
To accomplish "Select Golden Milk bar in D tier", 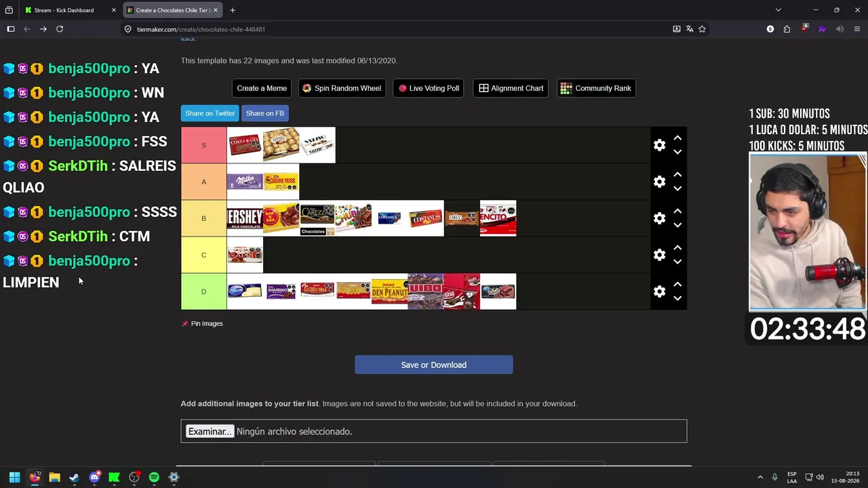I will point(317,291).
